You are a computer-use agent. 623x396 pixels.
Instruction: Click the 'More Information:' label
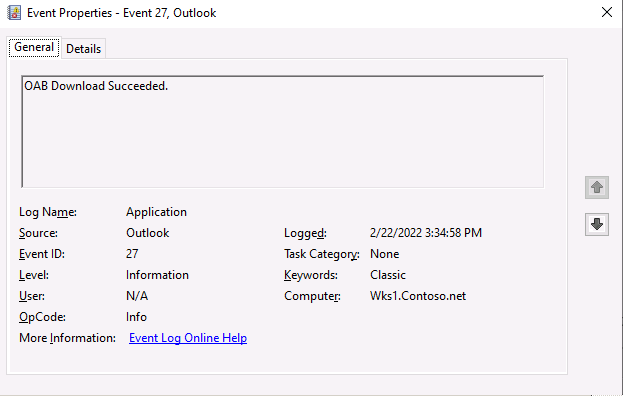tap(68, 338)
